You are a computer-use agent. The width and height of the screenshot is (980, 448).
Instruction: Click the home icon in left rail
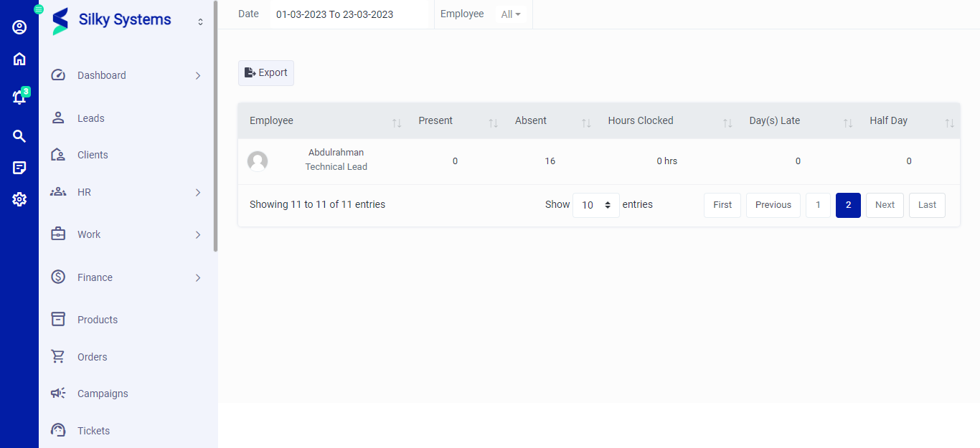point(19,59)
